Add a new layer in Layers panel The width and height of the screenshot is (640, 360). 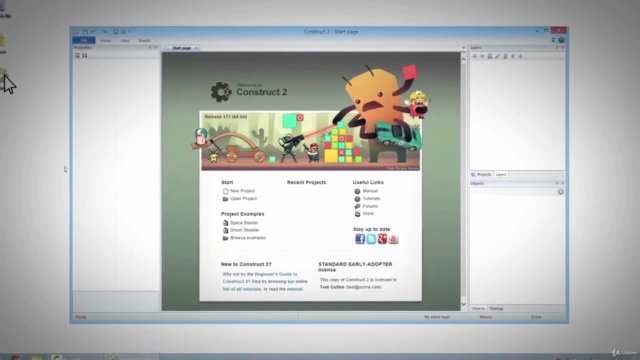tap(474, 56)
